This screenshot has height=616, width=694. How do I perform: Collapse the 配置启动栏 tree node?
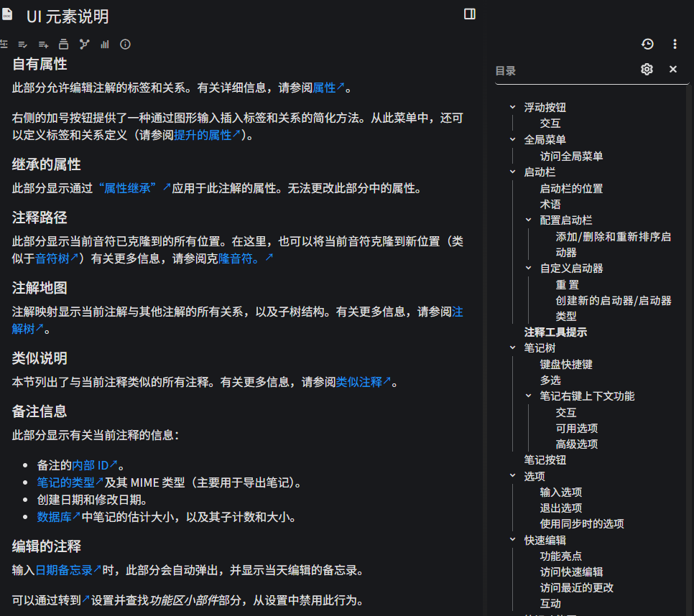coord(529,220)
